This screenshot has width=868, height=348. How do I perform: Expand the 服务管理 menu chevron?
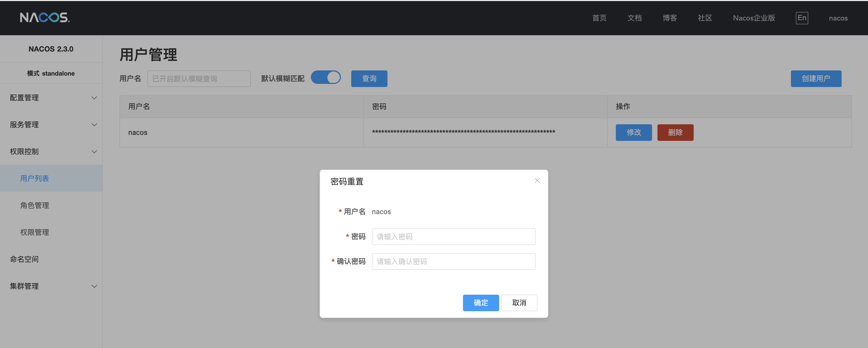point(94,125)
